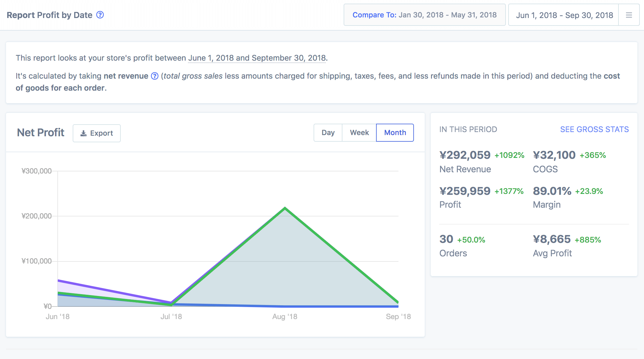The image size is (644, 359).
Task: Click the net revenue help icon
Action: [154, 76]
